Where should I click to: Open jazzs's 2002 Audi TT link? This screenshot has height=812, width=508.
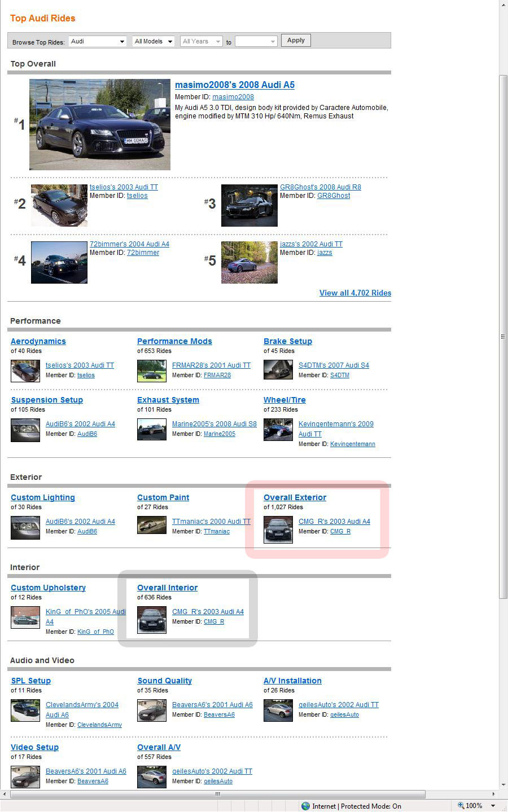[x=311, y=244]
